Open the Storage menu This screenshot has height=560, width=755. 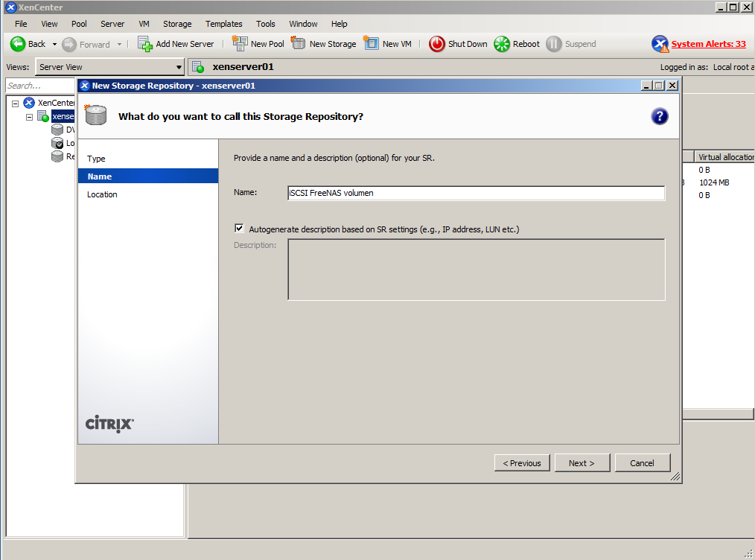[177, 24]
